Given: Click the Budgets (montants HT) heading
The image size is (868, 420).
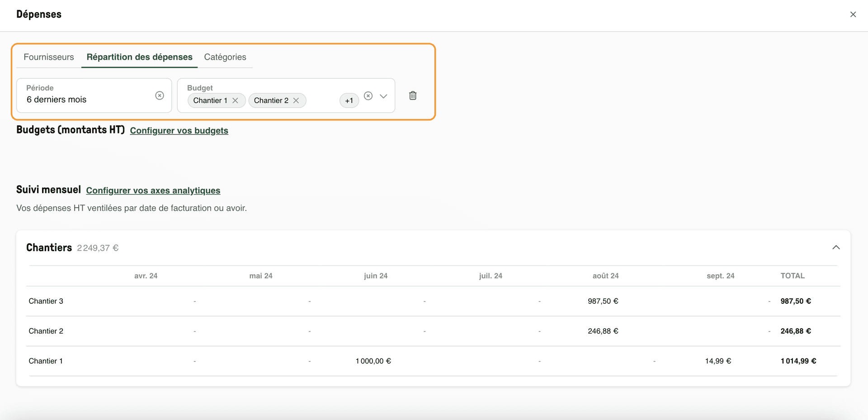Looking at the screenshot, I should 71,130.
